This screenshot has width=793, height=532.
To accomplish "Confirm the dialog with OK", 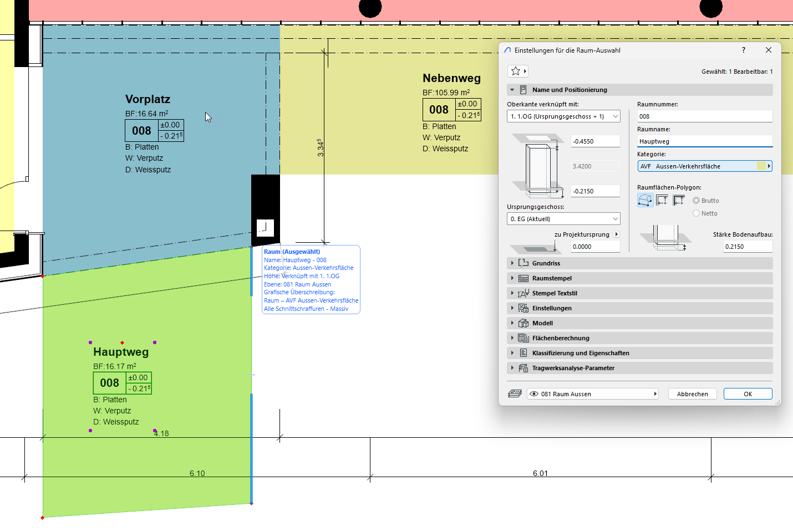I will pyautogui.click(x=748, y=394).
